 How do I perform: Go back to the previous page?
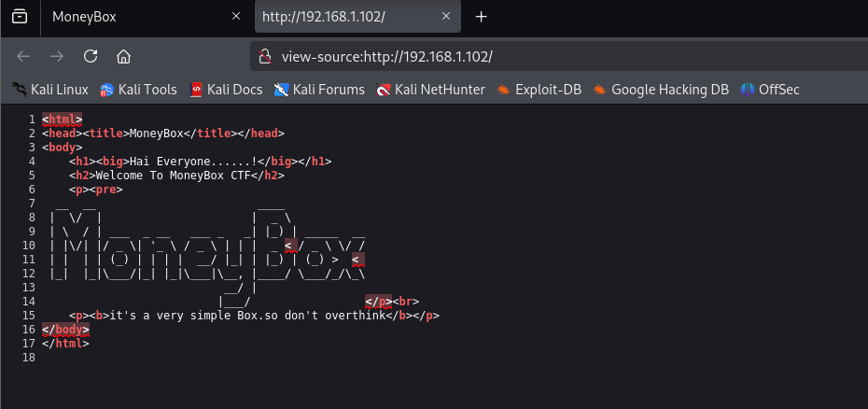24,56
